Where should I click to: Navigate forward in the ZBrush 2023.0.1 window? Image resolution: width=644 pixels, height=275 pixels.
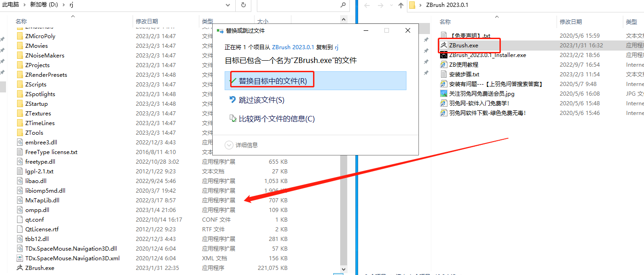(380, 5)
